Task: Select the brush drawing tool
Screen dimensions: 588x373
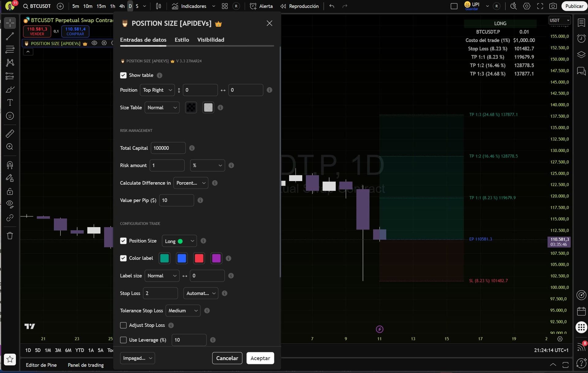Action: [10, 89]
